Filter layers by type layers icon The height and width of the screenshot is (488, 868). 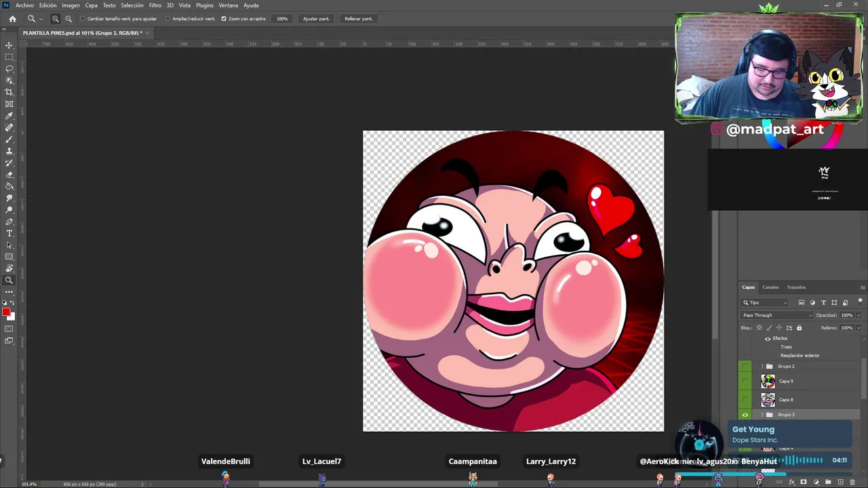[823, 302]
